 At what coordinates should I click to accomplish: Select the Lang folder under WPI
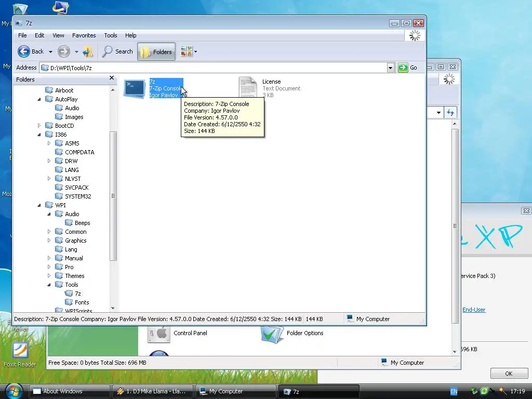coord(71,249)
